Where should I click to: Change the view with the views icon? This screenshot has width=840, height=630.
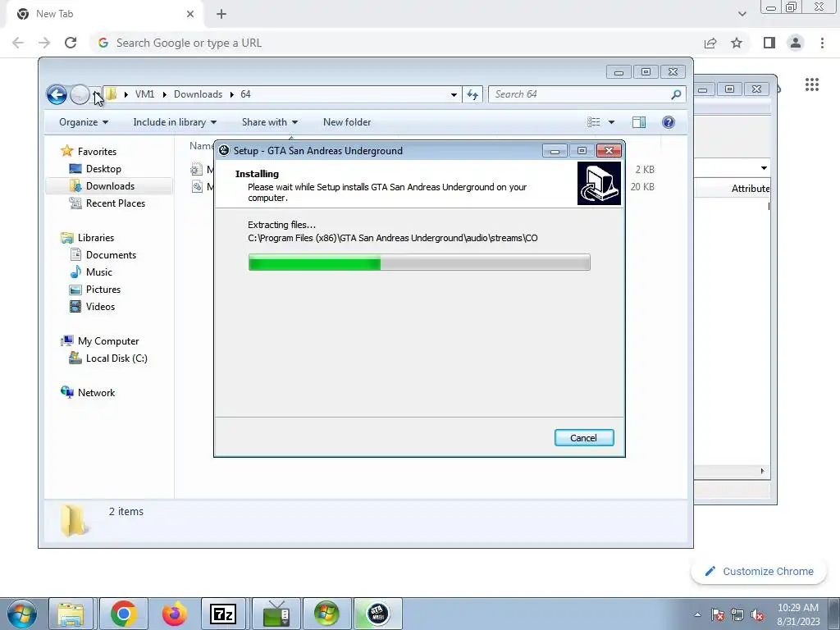(x=594, y=122)
